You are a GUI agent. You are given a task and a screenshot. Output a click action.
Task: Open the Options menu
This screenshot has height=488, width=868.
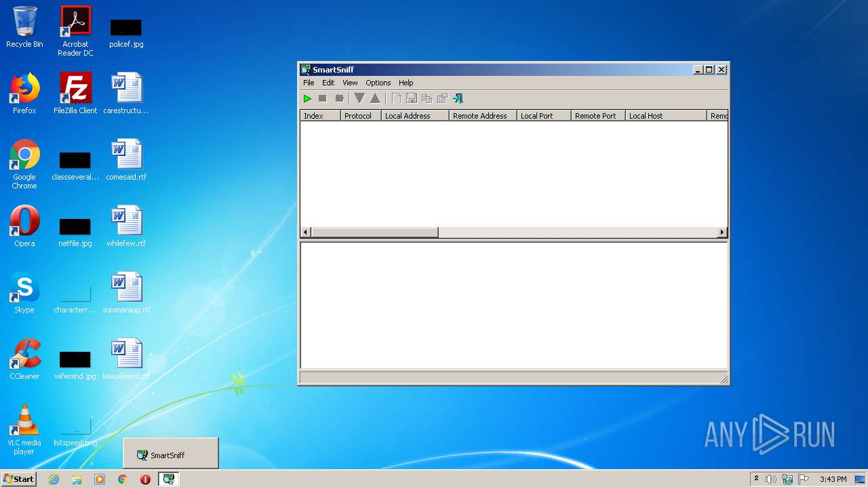coord(378,83)
